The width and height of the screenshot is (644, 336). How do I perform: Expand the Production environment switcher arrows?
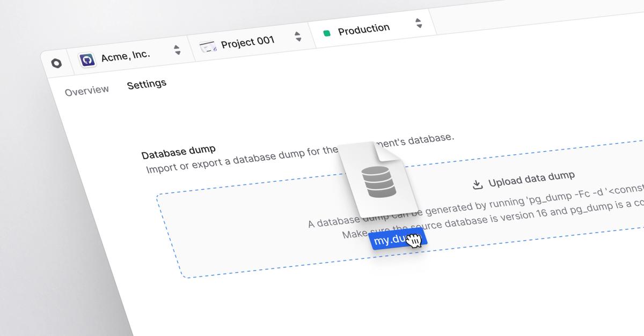click(419, 23)
